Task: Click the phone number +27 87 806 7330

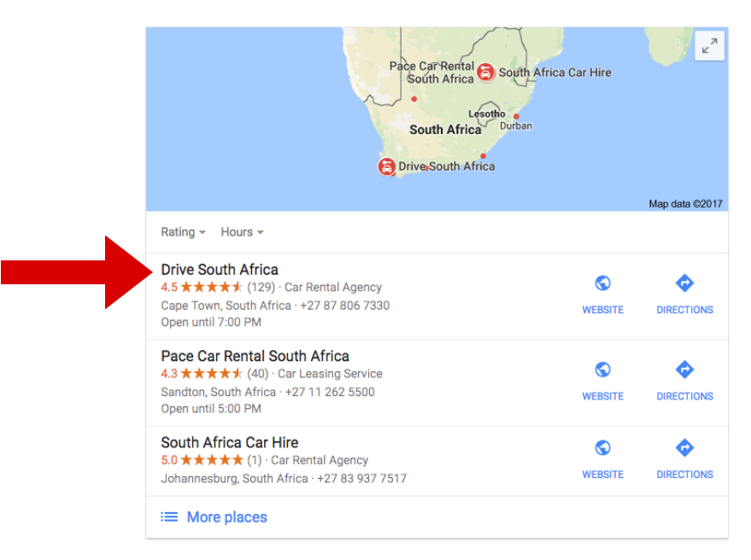Action: point(345,306)
